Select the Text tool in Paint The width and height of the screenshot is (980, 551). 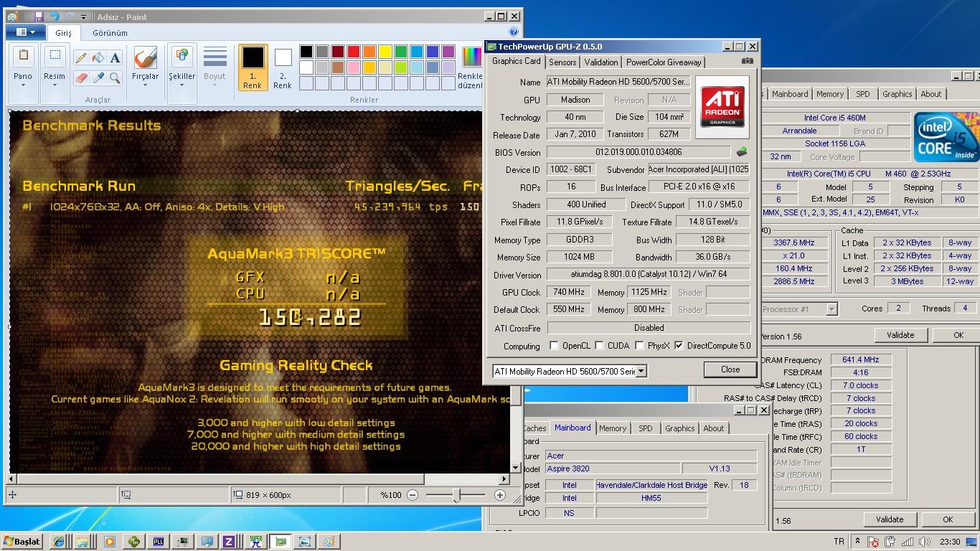tap(115, 58)
